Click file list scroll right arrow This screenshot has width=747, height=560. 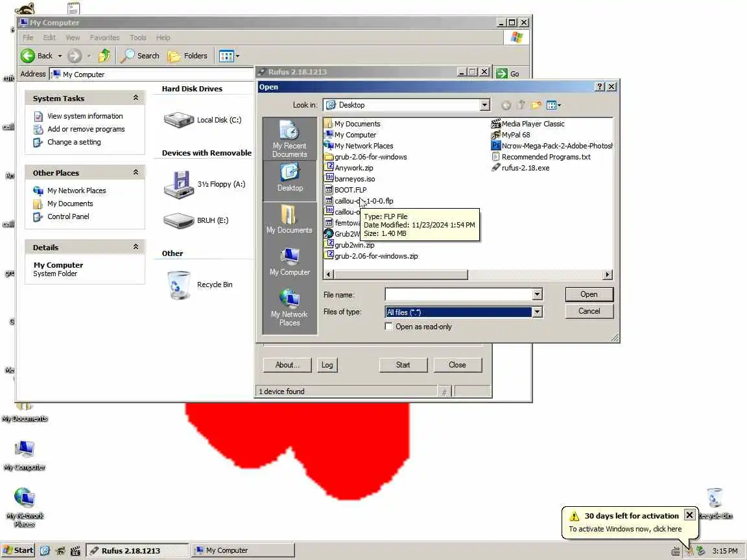pyautogui.click(x=607, y=275)
